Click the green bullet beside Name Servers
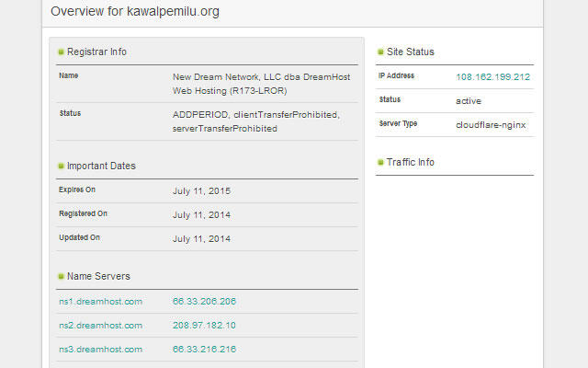The width and height of the screenshot is (588, 368). [62, 276]
